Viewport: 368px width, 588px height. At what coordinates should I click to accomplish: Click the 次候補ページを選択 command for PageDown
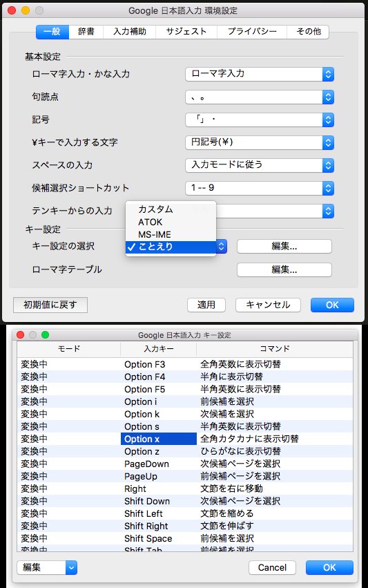point(275,464)
